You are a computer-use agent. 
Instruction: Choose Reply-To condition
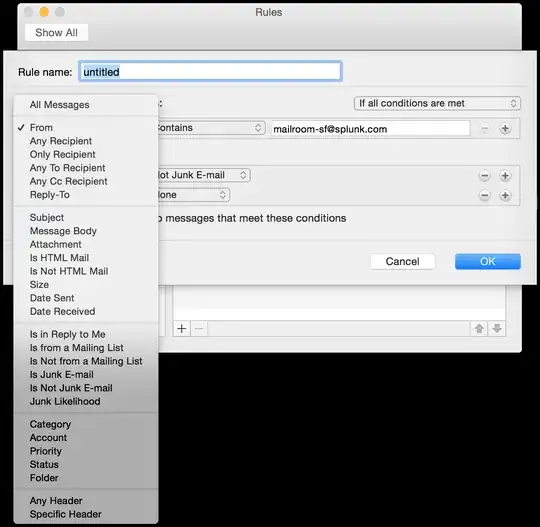click(86, 195)
